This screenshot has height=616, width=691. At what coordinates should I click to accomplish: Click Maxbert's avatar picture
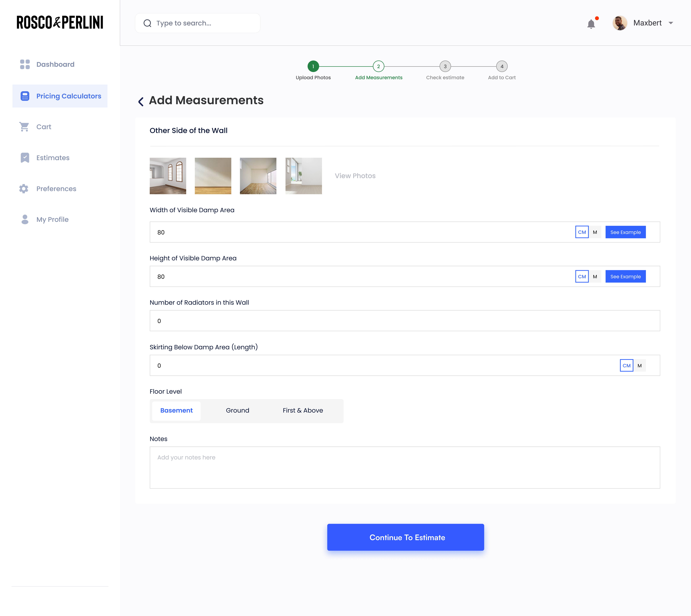point(620,23)
